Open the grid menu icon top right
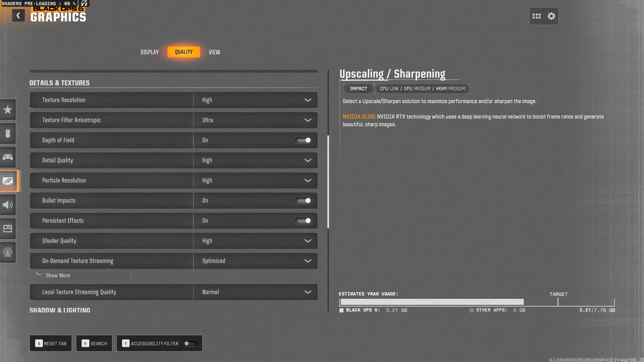Screen dimensions: 644x362 (x=536, y=16)
